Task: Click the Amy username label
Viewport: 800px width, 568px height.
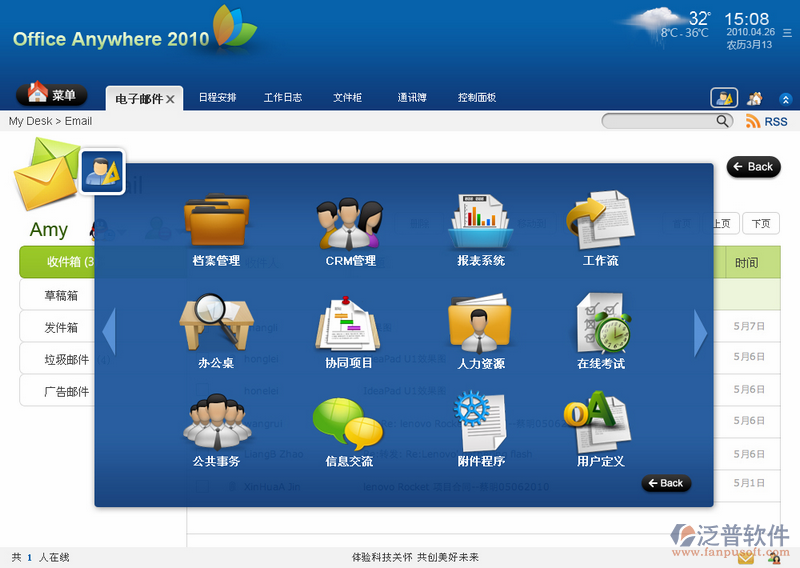Action: (48, 230)
